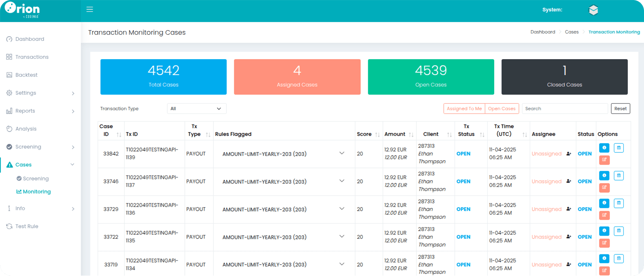Sort table by Score column arrows
Screen dimensions: 644x276
pos(378,135)
